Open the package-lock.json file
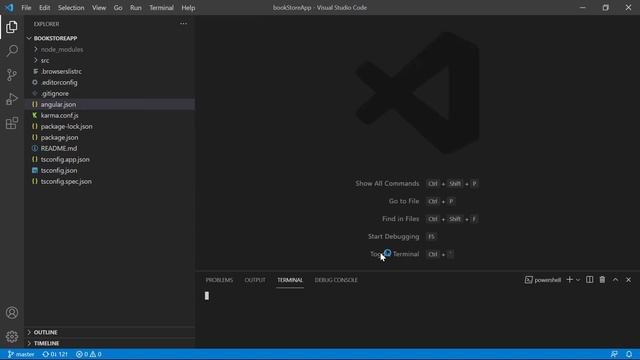 click(109, 126)
